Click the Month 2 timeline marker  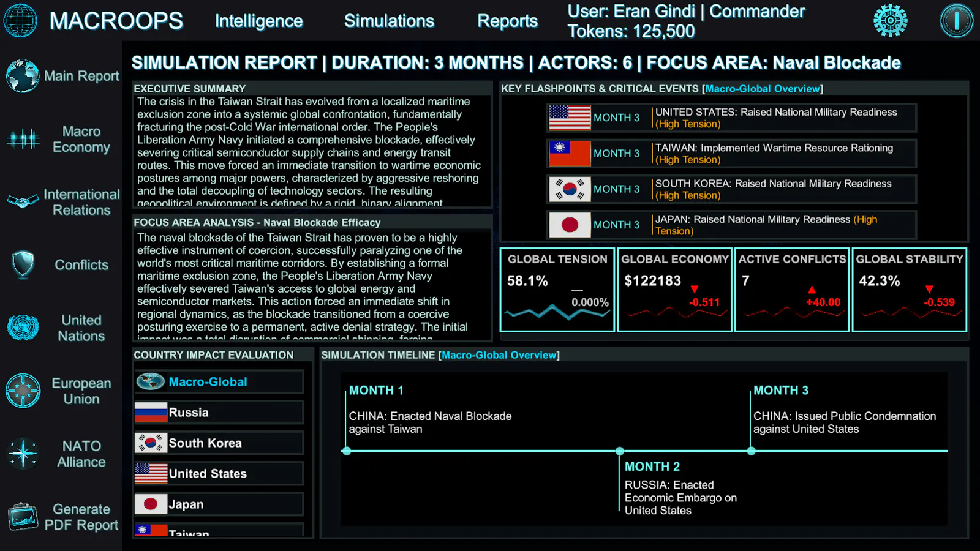620,451
